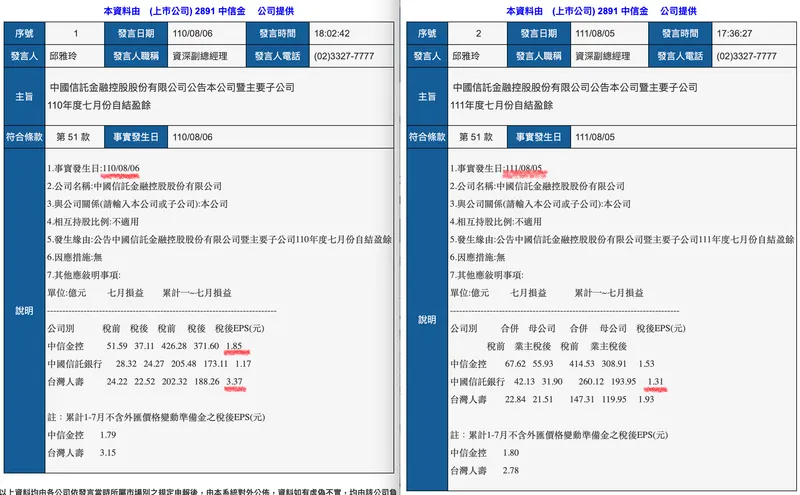The image size is (800, 495).
Task: Click the 42.13 value for 中國信託銀行
Action: coord(524,382)
